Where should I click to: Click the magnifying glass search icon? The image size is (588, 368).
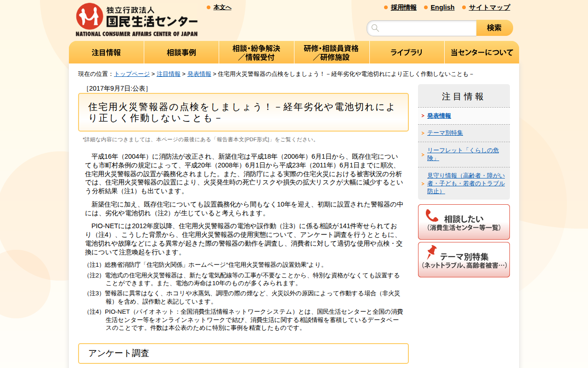375,28
